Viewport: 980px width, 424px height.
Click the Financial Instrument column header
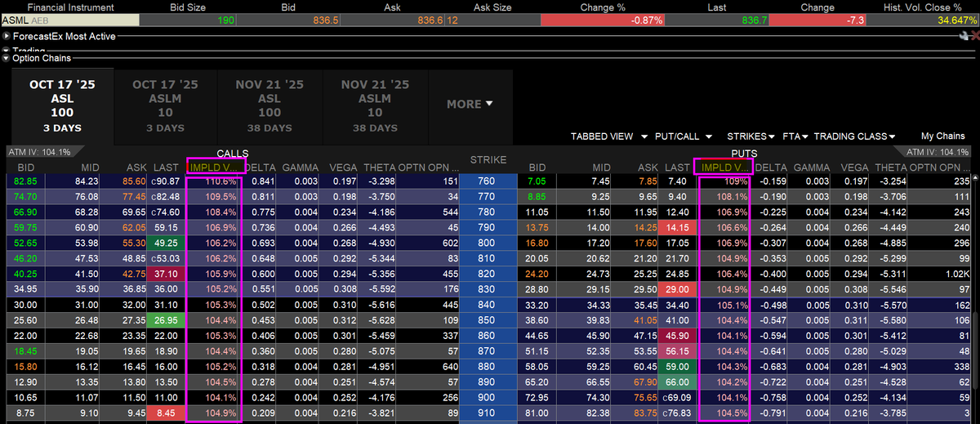(x=69, y=7)
